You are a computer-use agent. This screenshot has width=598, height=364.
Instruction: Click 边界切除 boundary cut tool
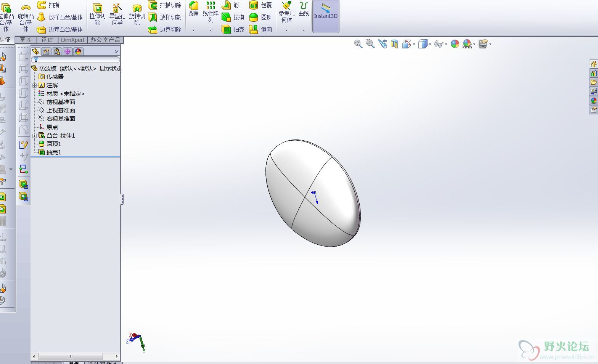point(165,29)
